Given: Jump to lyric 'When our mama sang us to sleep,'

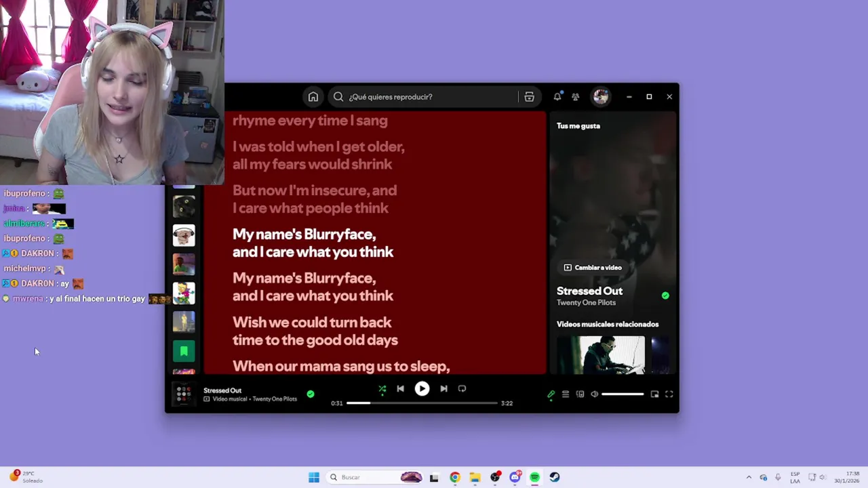Looking at the screenshot, I should pos(341,367).
